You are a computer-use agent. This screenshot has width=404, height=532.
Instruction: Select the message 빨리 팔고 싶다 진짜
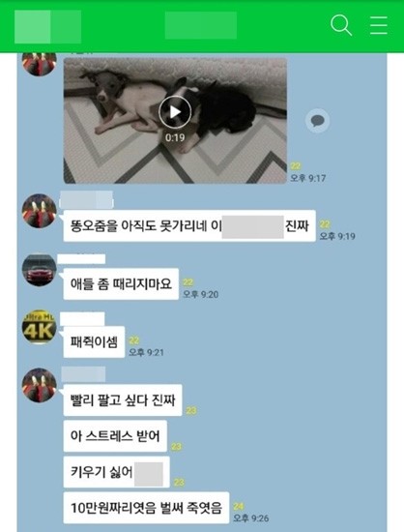tap(123, 400)
